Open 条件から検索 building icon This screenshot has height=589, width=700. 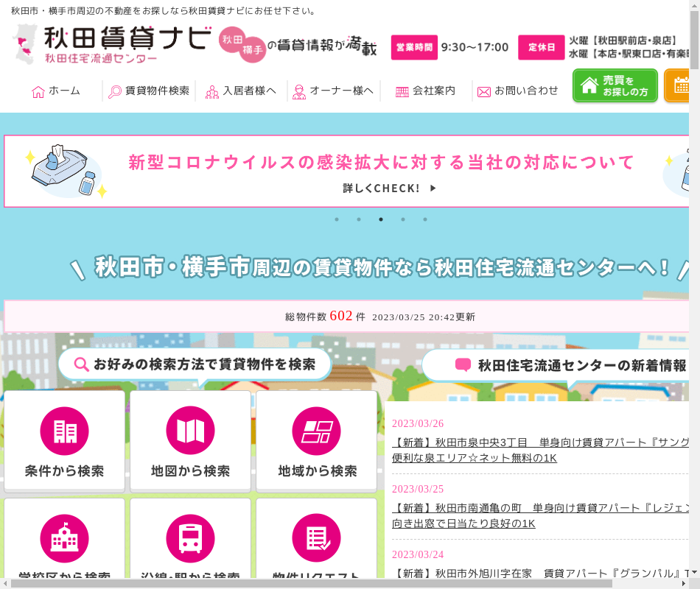click(64, 431)
